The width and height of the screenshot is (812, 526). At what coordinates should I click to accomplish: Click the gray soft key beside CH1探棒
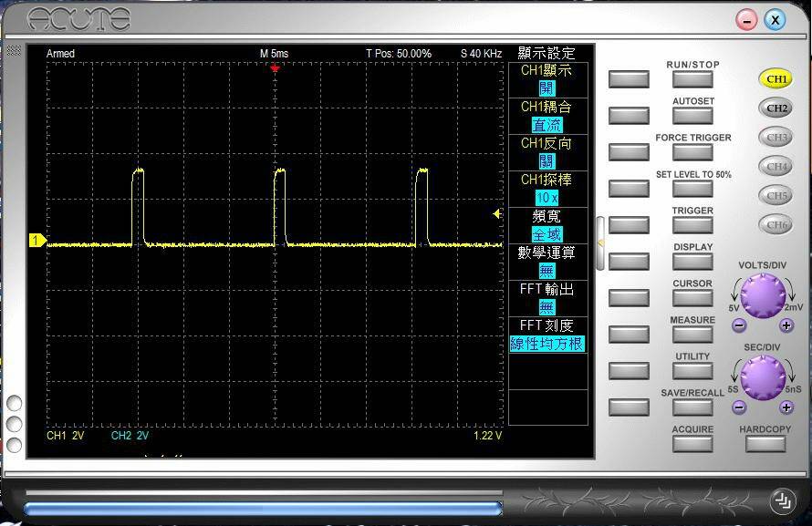click(629, 189)
